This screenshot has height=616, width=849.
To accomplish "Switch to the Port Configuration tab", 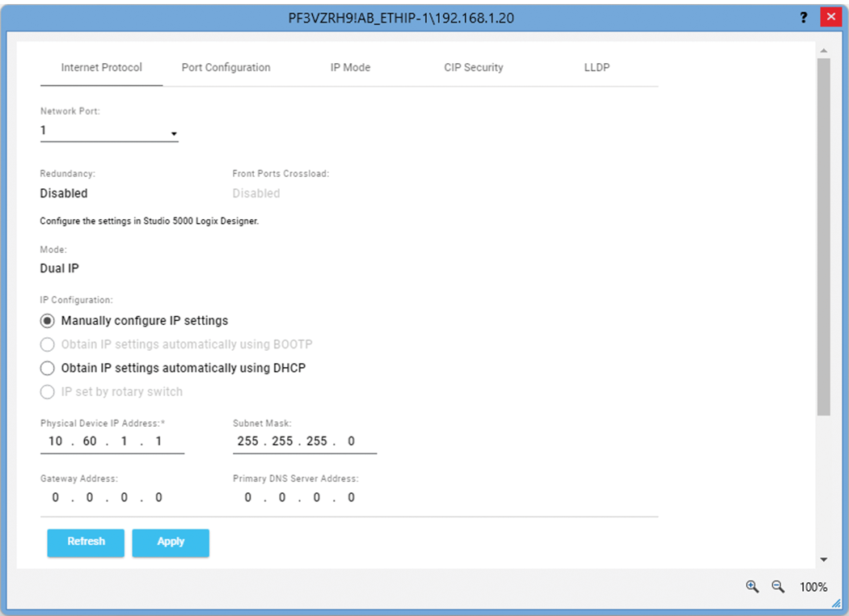I will [226, 68].
